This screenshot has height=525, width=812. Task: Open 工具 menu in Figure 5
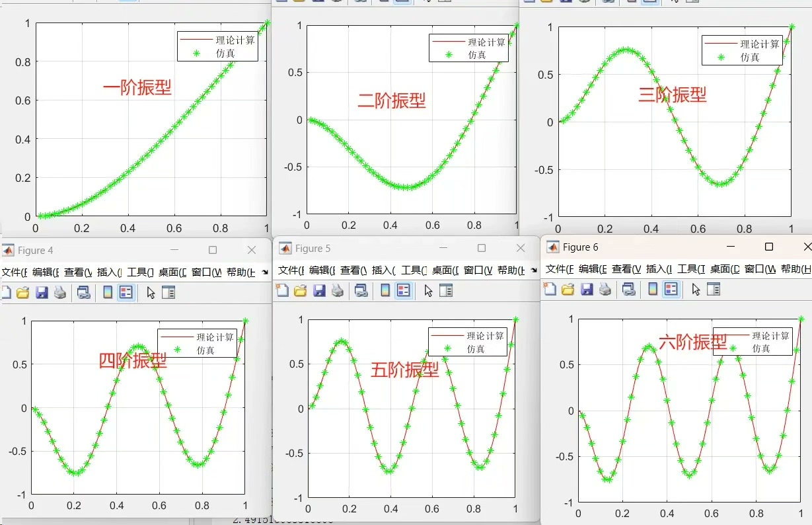click(x=414, y=270)
